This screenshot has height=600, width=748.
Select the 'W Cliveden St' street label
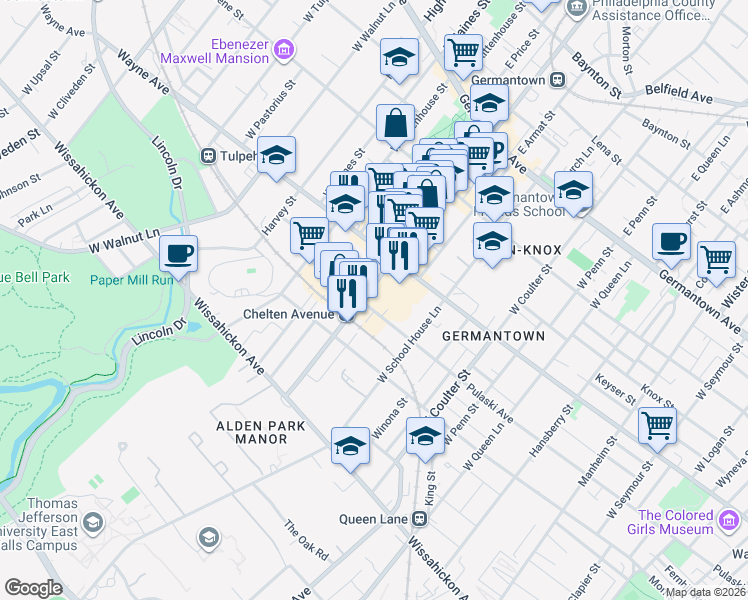tap(72, 91)
